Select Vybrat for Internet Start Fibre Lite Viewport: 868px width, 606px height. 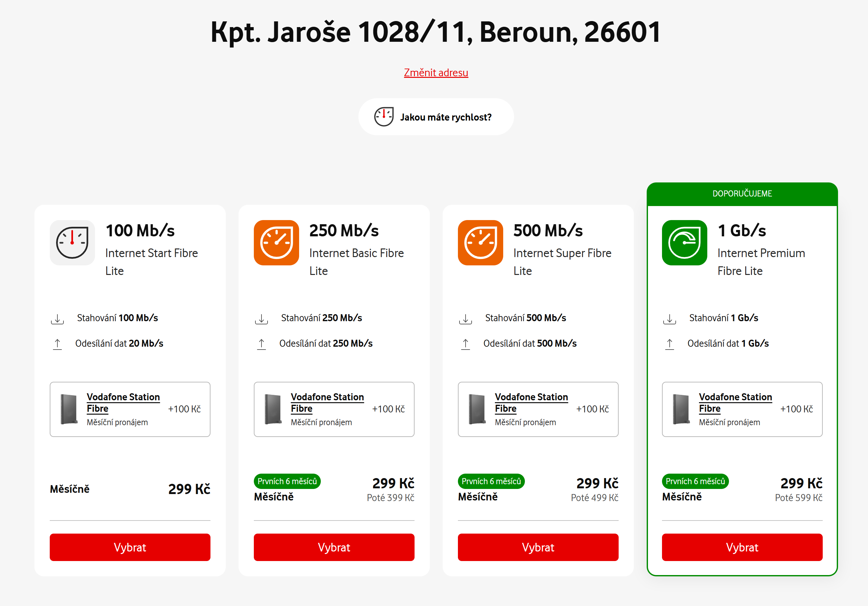(130, 547)
